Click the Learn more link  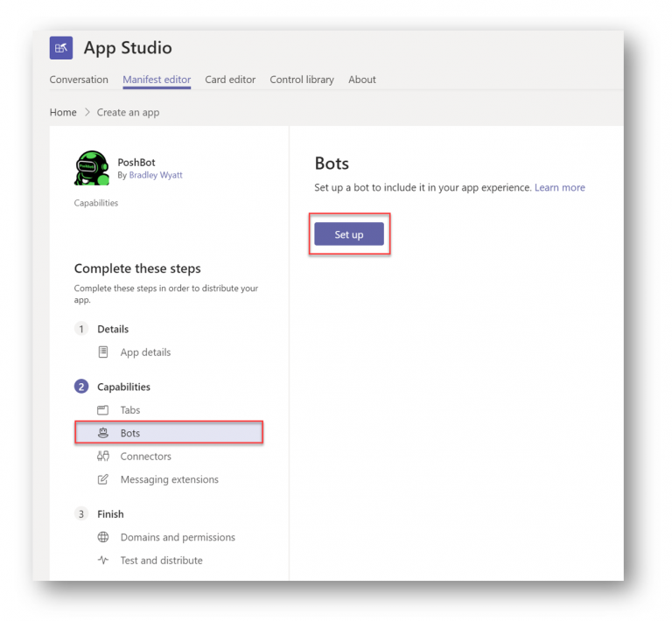[x=560, y=187]
